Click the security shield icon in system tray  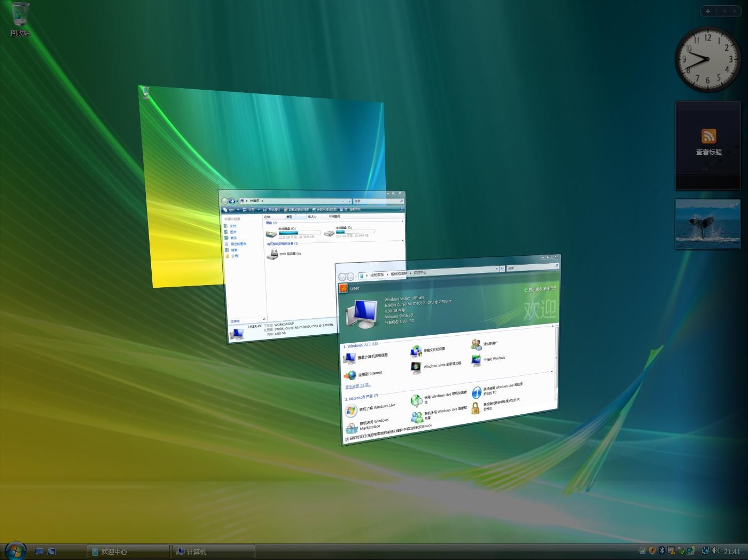[x=652, y=550]
